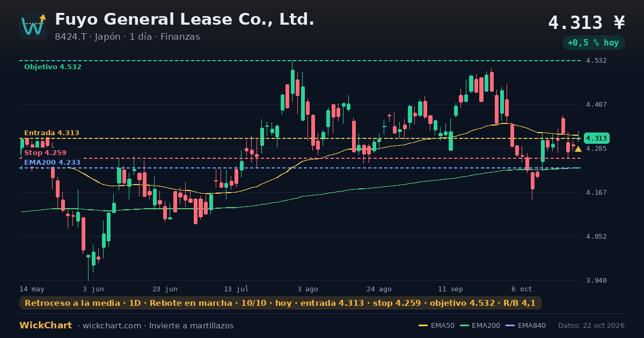Screen dimensions: 644x338
Task: Open the wickchart.com footer link
Action: click(113, 326)
